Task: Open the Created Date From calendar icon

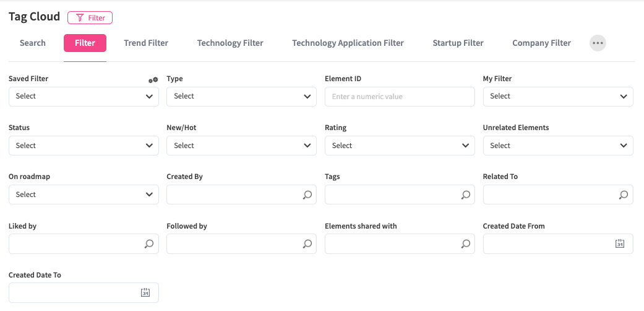Action: [x=620, y=244]
